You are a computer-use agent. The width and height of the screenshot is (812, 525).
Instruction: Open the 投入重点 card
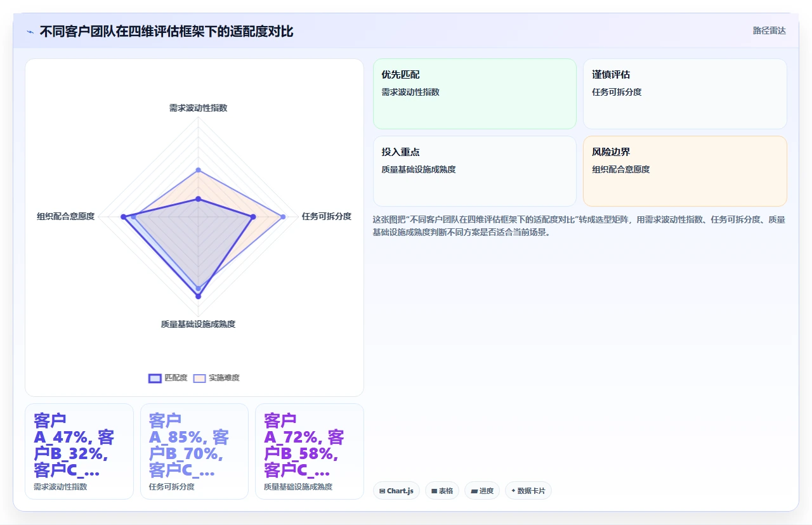pyautogui.click(x=475, y=171)
